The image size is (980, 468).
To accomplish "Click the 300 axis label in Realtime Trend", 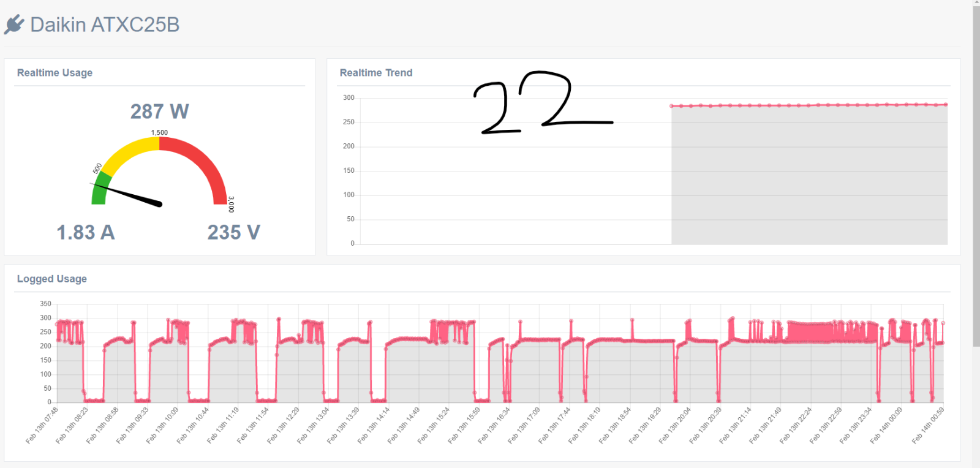I will click(x=349, y=98).
